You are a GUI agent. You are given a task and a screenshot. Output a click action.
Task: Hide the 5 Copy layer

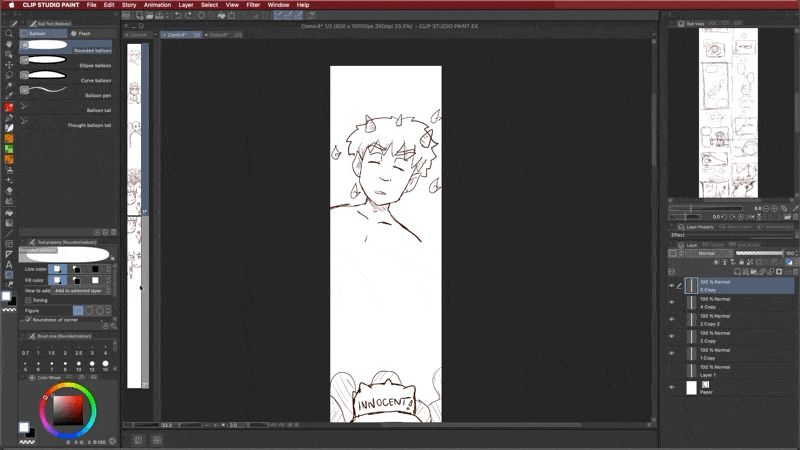pyautogui.click(x=671, y=286)
